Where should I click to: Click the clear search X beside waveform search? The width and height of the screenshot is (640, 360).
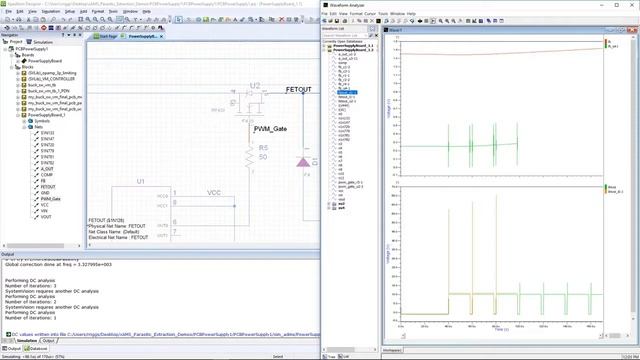(376, 36)
